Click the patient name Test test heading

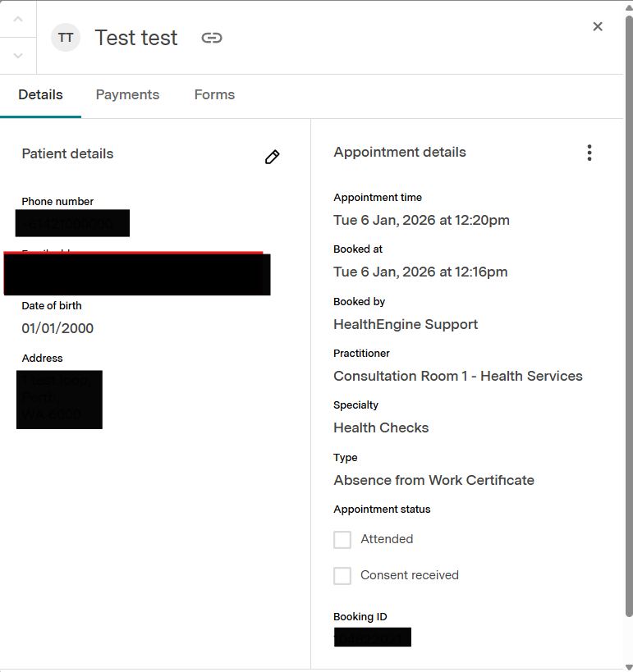click(x=136, y=38)
